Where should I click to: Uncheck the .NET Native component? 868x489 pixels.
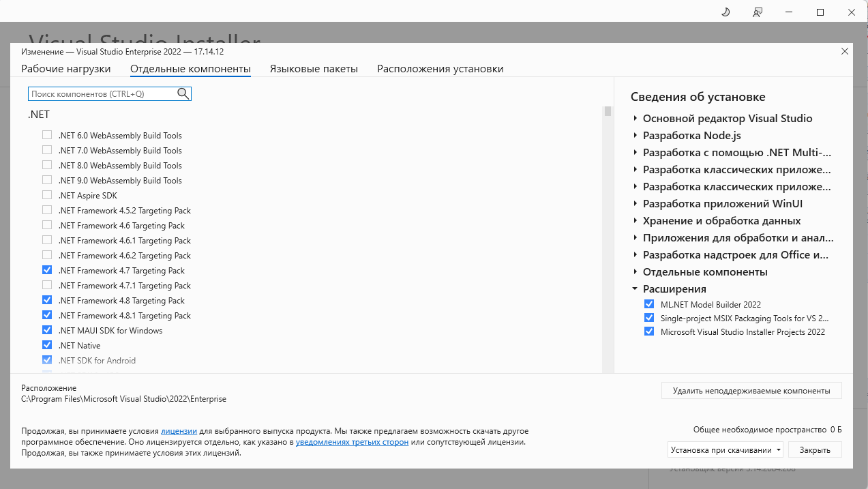point(47,345)
